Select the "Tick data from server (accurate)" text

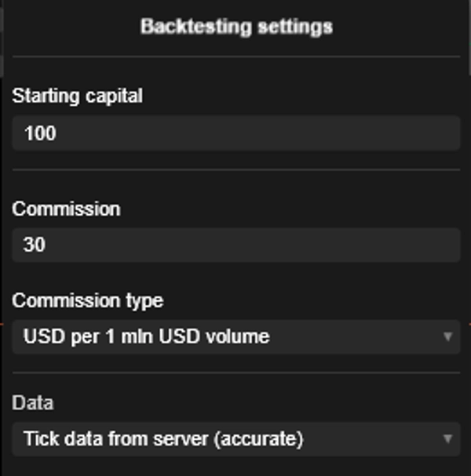click(x=163, y=438)
